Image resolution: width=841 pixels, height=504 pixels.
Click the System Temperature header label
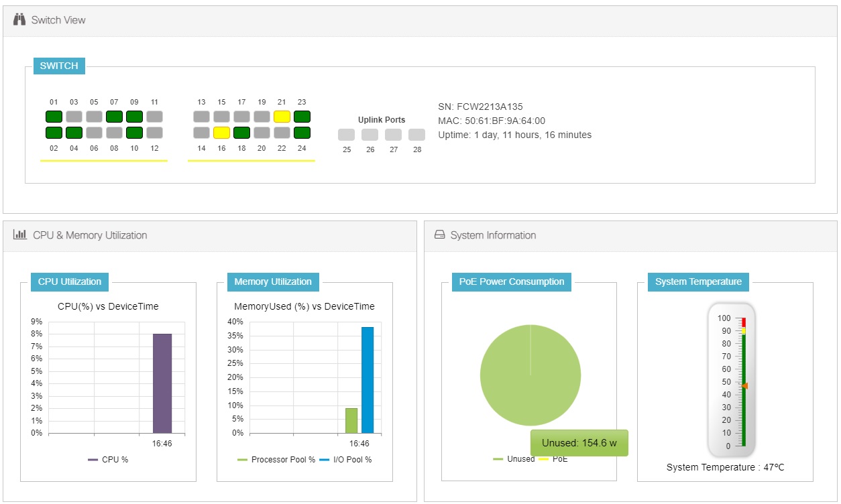point(697,281)
